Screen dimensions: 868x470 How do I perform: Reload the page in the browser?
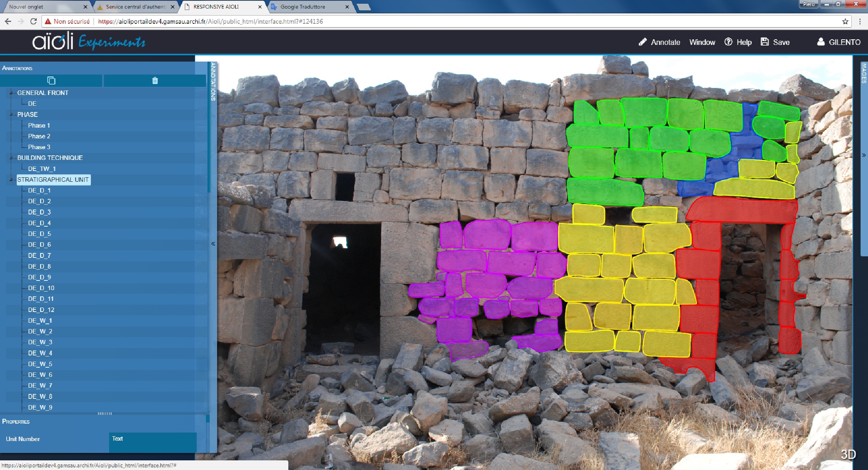(x=33, y=22)
